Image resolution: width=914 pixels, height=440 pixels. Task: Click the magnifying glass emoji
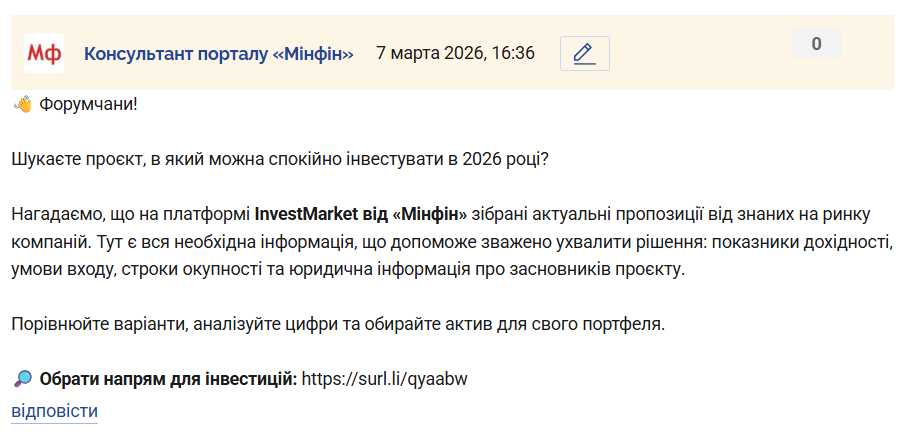click(x=23, y=380)
